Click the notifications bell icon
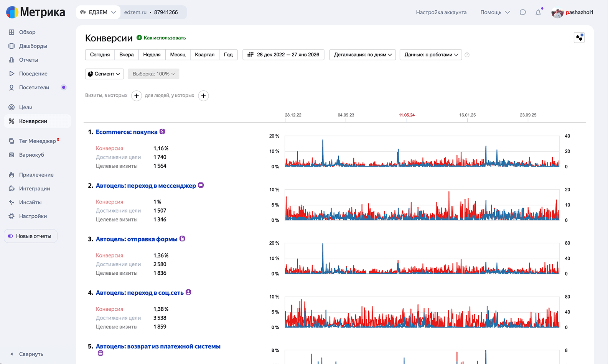This screenshot has height=364, width=608. click(x=538, y=12)
